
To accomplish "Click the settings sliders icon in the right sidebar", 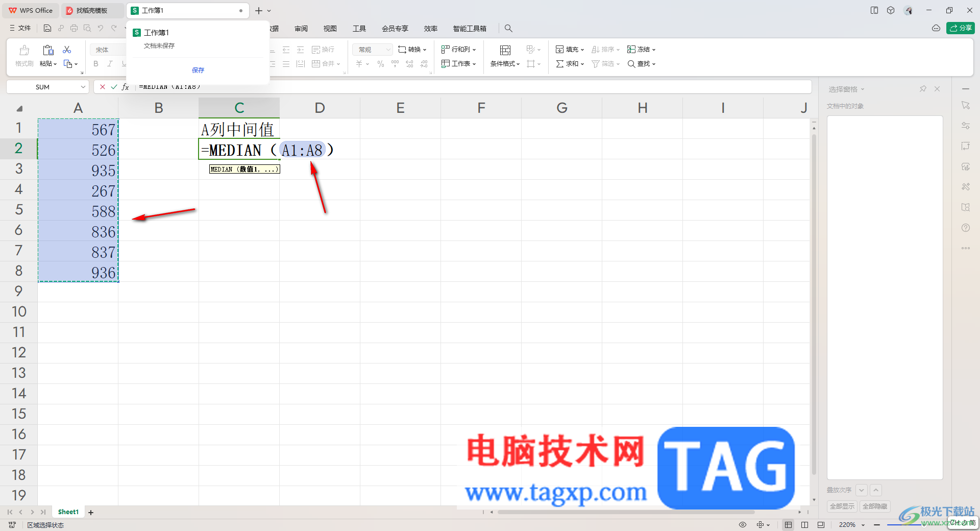I will pyautogui.click(x=966, y=126).
